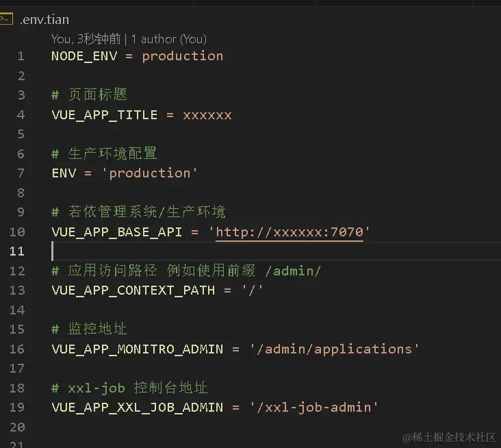Screen dimensions: 501x448
Task: Click the xxxxxx title value on line 4
Action: [207, 114]
